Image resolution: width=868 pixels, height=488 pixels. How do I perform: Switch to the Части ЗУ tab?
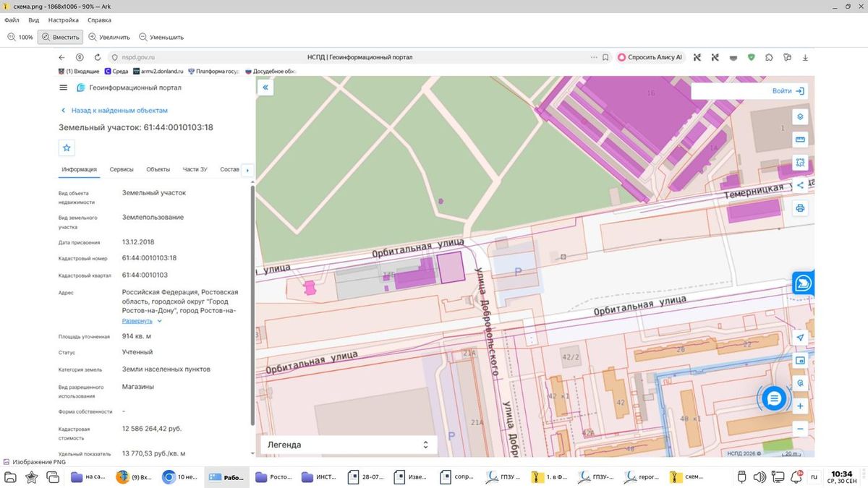click(195, 169)
